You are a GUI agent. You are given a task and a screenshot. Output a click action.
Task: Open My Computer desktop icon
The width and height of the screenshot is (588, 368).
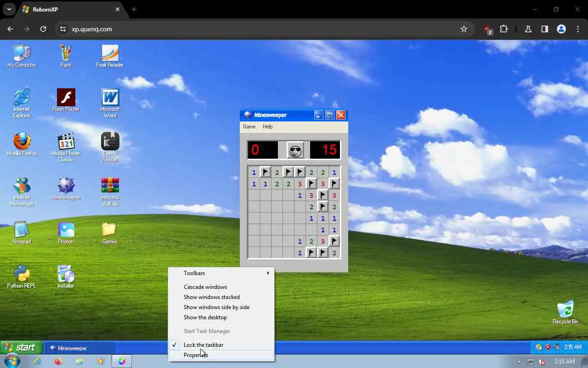(x=22, y=56)
